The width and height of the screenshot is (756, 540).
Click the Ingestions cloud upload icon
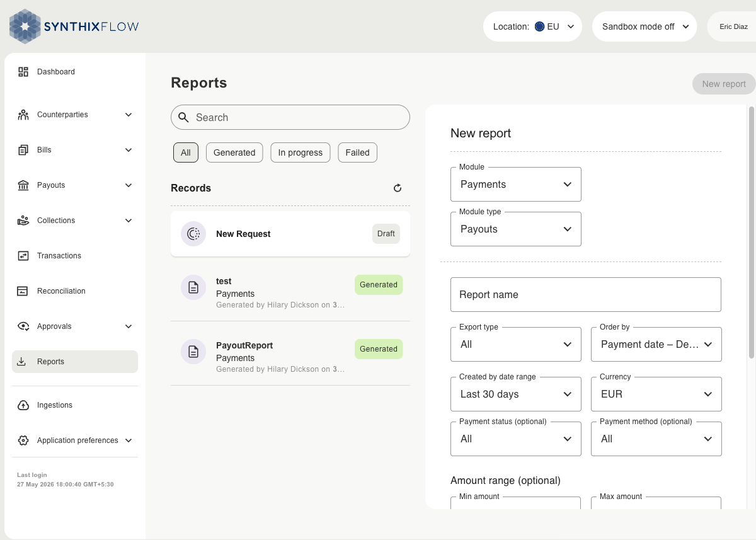click(x=23, y=405)
